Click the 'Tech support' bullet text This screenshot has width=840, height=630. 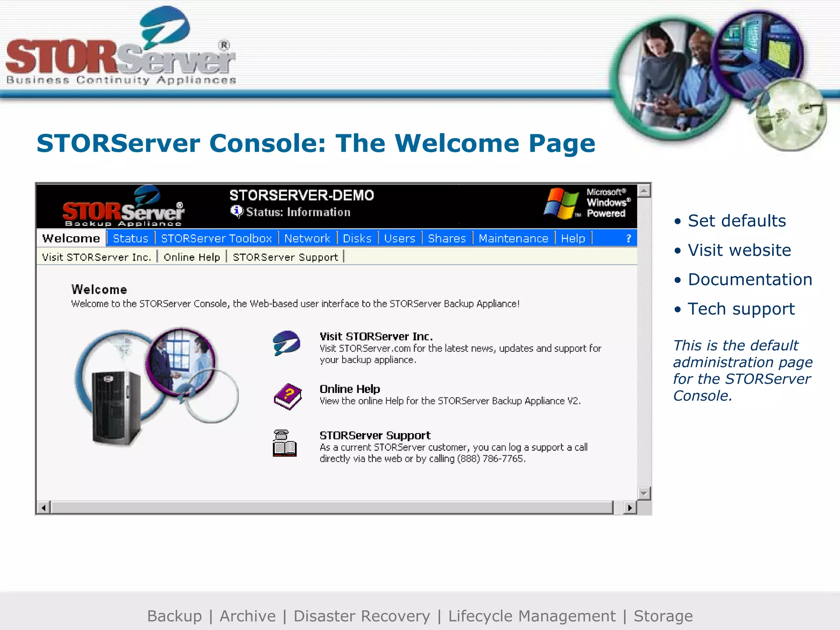(x=741, y=309)
